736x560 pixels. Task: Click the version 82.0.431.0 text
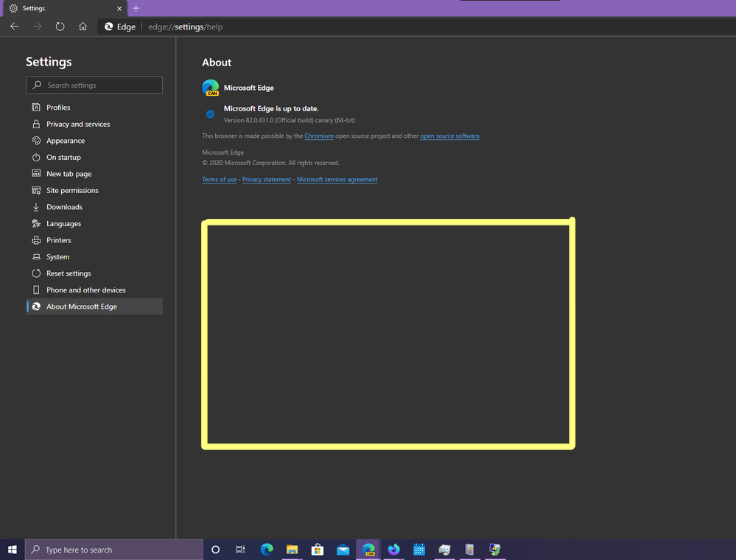click(289, 120)
